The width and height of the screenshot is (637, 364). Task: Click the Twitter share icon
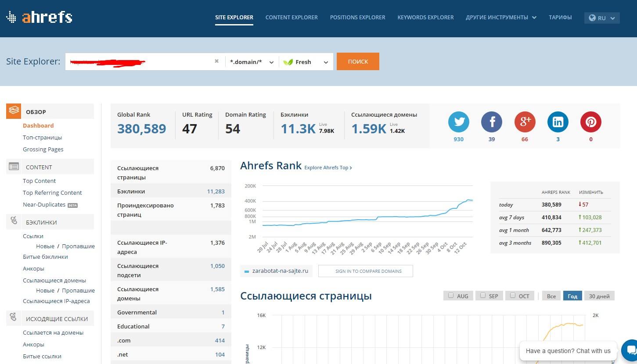point(458,122)
